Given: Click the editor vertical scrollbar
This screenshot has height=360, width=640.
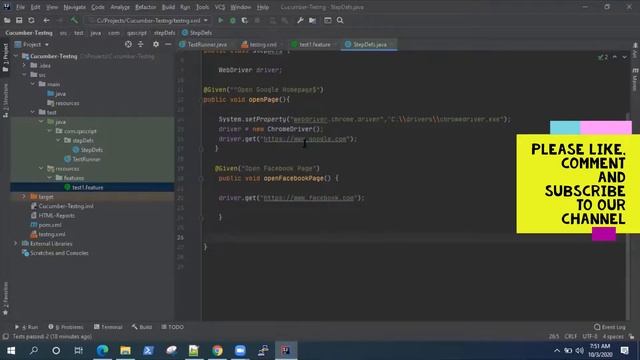Looking at the screenshot, I should [628, 216].
